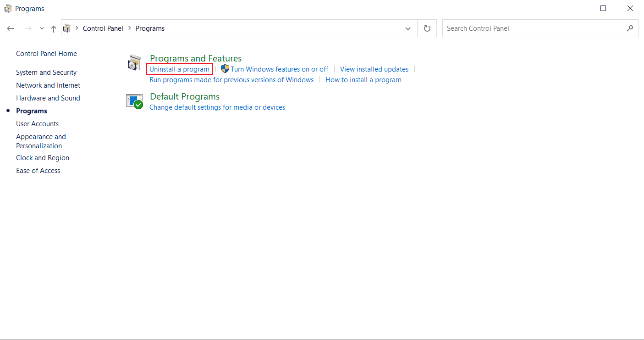644x340 pixels.
Task: Expand the chevron after Control Panel breadcrumb
Action: [x=130, y=28]
